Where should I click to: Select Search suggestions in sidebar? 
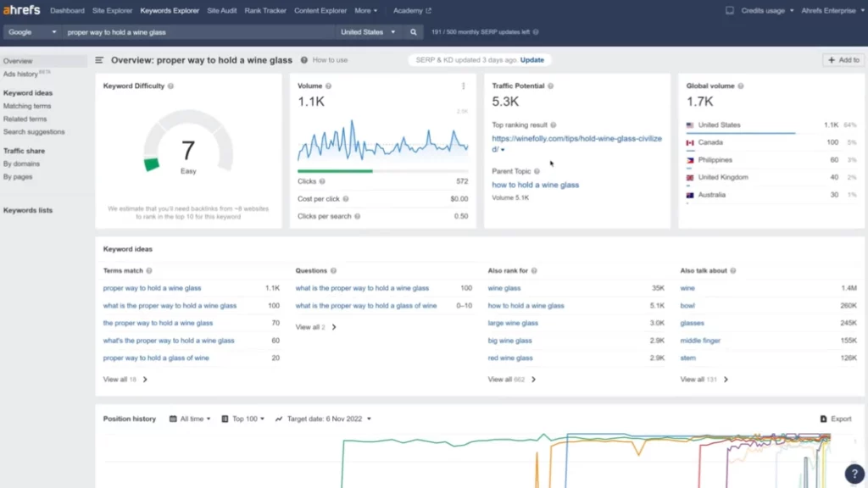(34, 131)
